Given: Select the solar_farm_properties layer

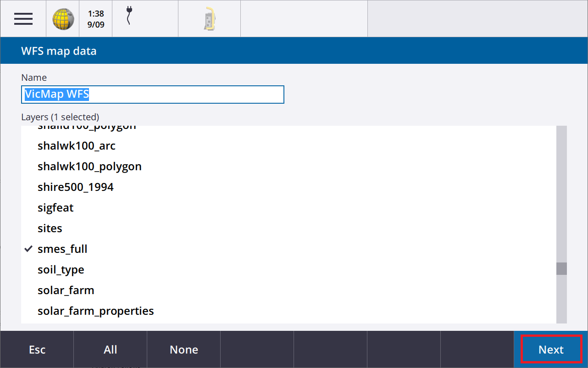Looking at the screenshot, I should click(96, 311).
